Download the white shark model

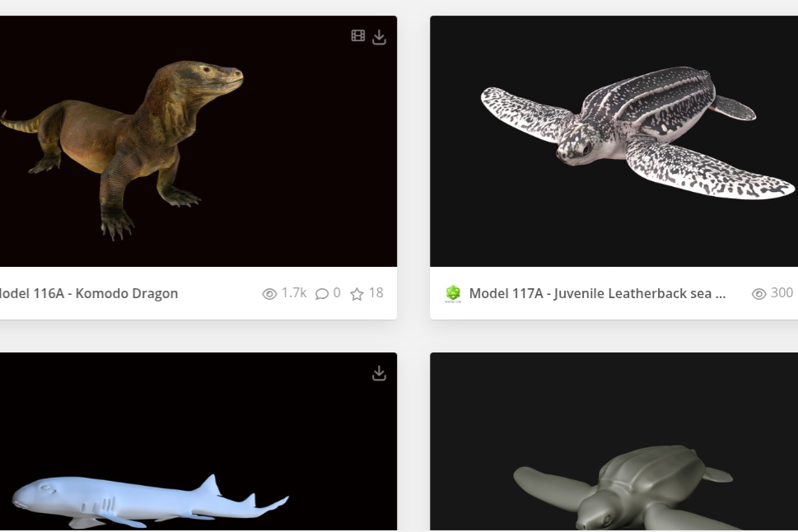(379, 373)
